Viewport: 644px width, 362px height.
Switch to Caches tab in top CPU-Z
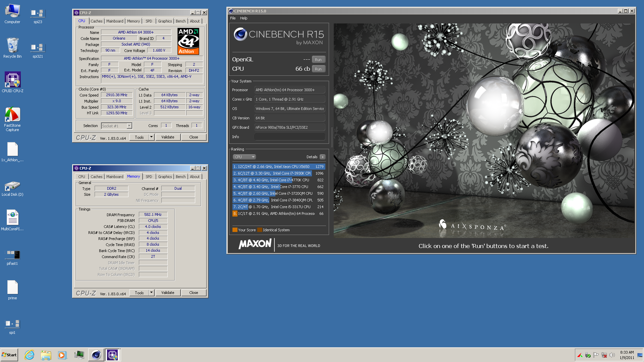tap(97, 21)
